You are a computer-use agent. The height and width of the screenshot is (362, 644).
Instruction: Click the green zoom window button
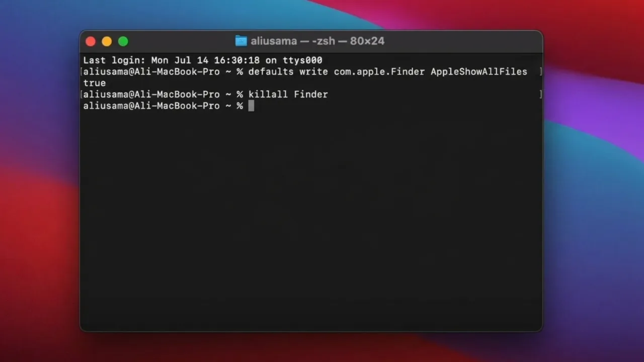[x=123, y=42]
